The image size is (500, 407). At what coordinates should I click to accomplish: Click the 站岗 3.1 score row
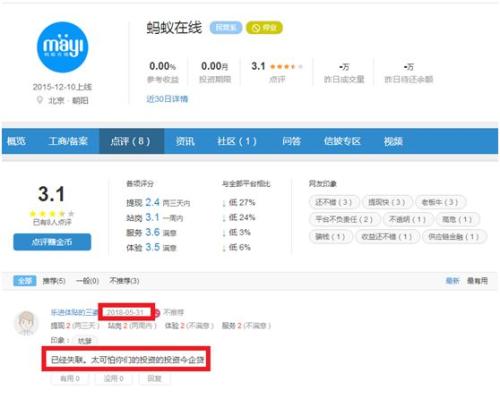coord(155,217)
